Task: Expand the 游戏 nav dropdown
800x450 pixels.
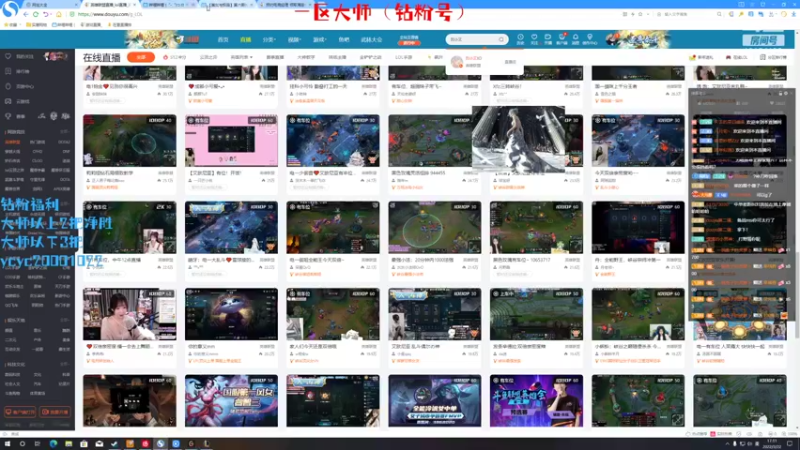Action: point(319,39)
